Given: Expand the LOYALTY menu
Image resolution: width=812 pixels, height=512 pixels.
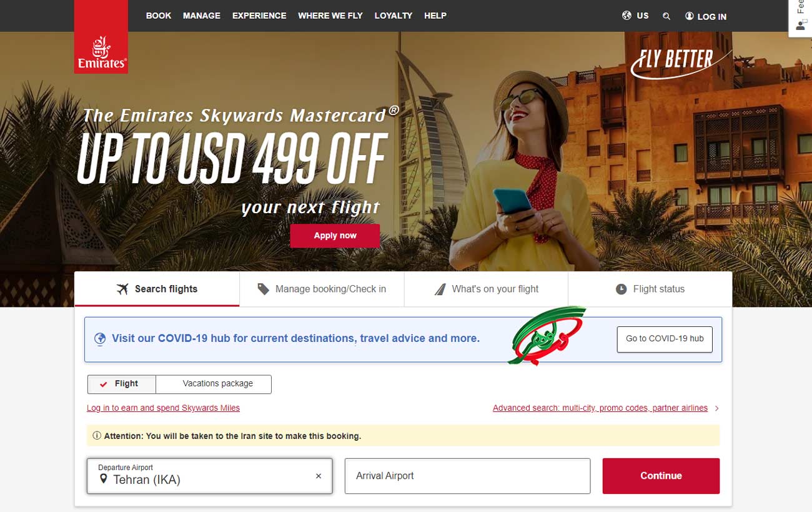Looking at the screenshot, I should [x=394, y=16].
